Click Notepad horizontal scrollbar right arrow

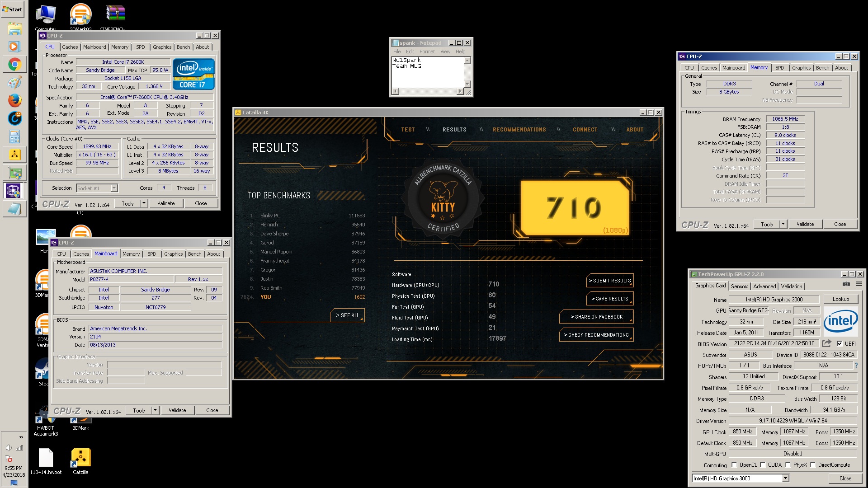point(460,91)
